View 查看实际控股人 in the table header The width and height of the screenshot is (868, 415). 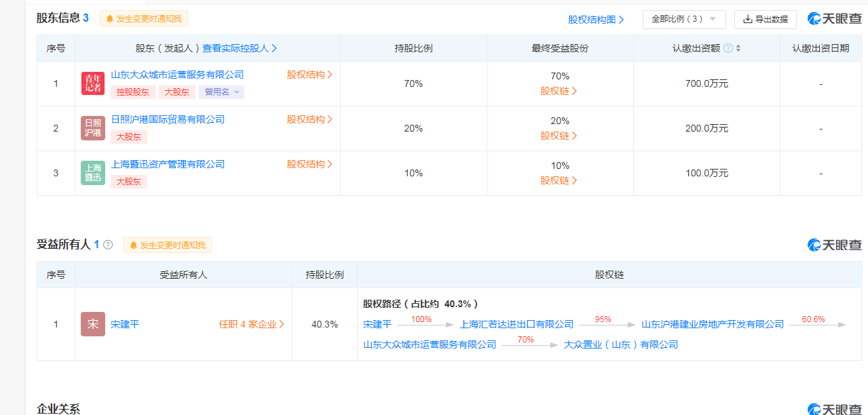[x=240, y=48]
